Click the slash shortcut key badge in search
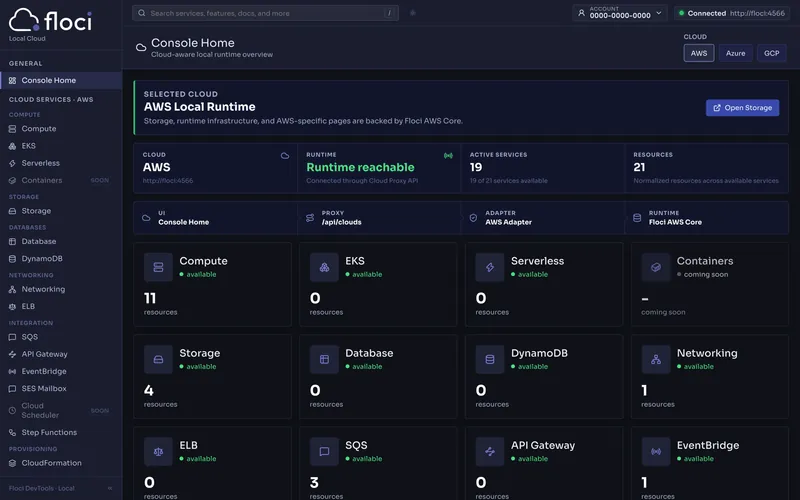This screenshot has width=800, height=500. [x=389, y=13]
